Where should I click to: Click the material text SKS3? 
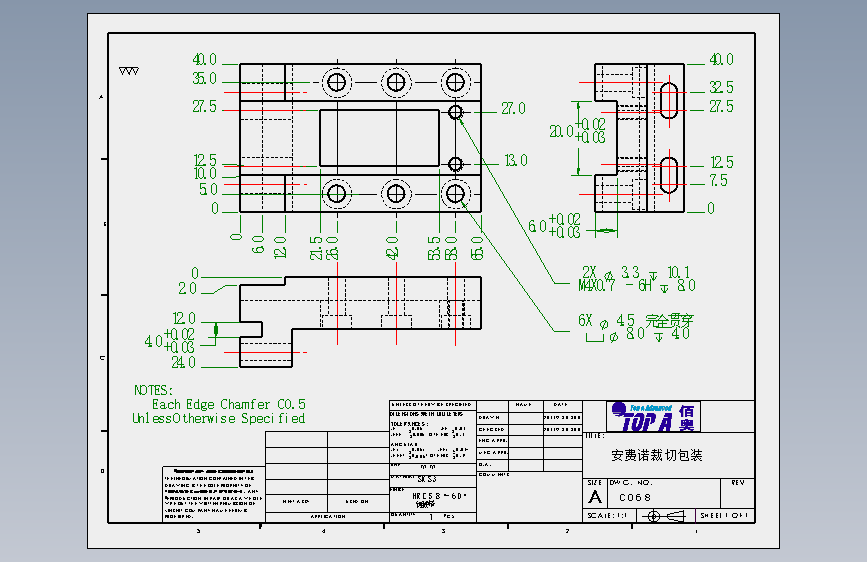click(426, 479)
